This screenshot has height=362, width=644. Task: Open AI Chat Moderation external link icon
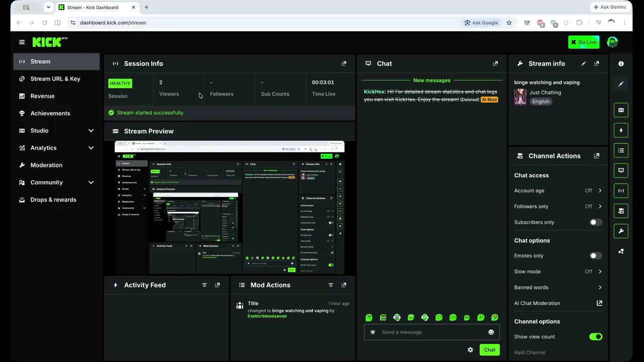[x=599, y=303]
